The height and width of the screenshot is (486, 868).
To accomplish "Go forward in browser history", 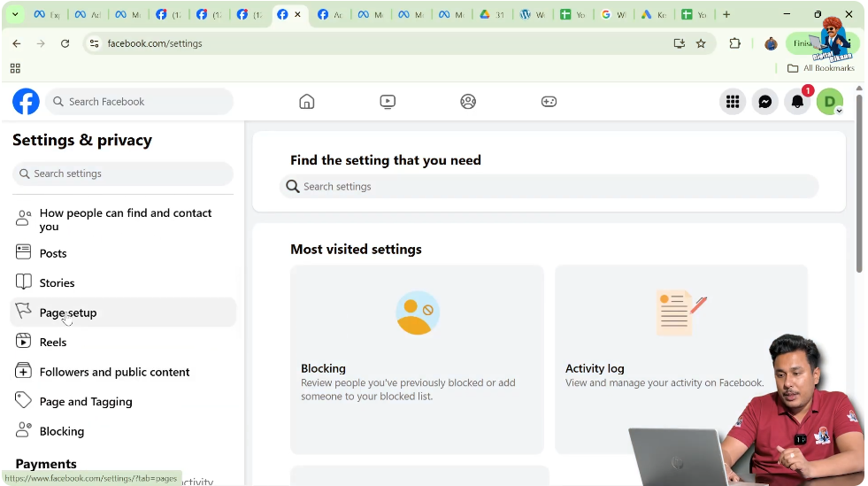I will [41, 43].
